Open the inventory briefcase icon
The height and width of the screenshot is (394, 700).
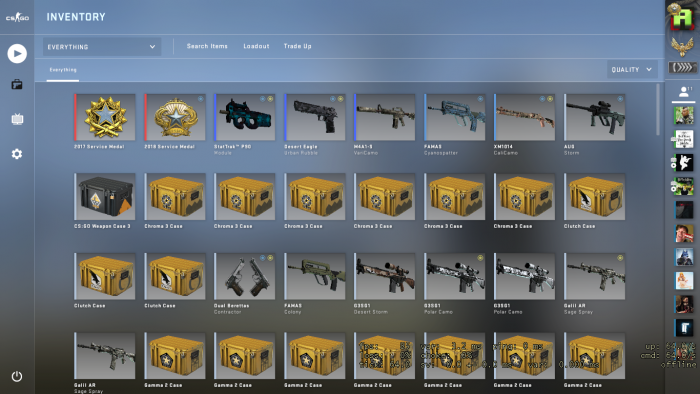point(17,84)
